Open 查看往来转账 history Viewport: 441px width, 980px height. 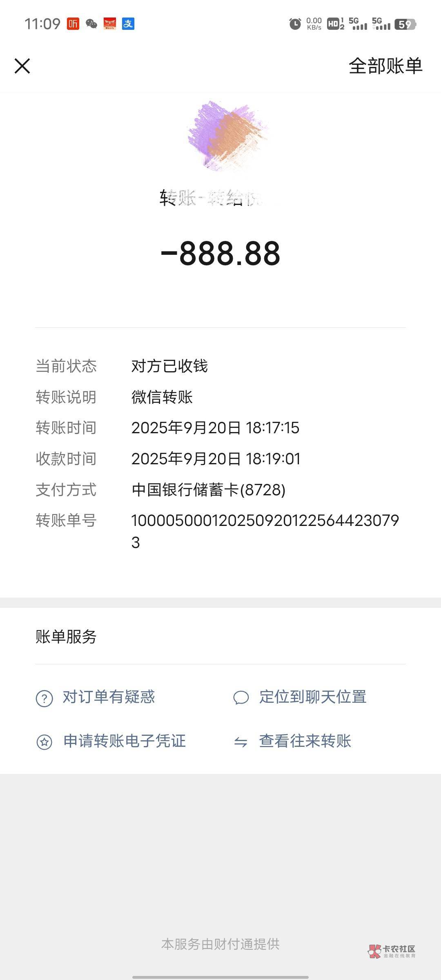click(305, 741)
